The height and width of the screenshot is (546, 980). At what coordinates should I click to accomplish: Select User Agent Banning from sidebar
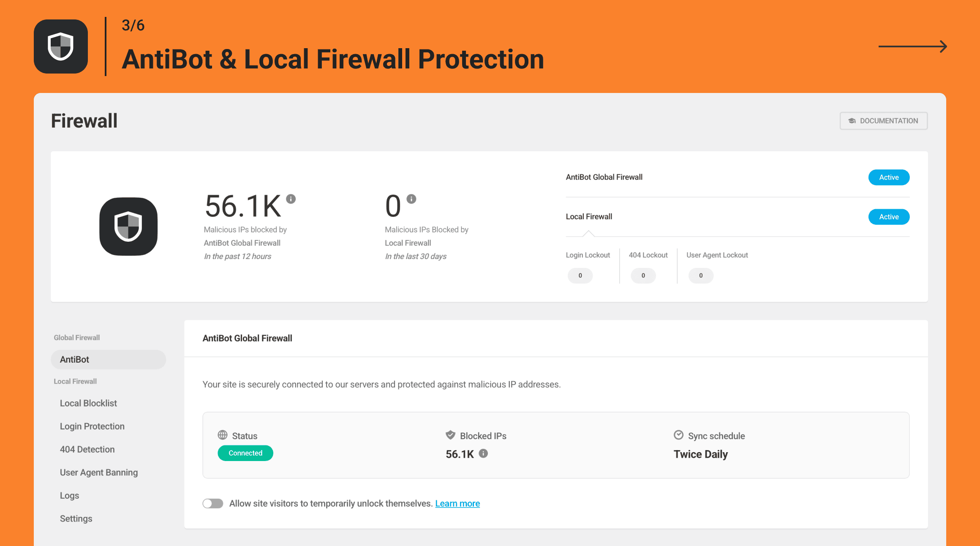click(x=99, y=472)
